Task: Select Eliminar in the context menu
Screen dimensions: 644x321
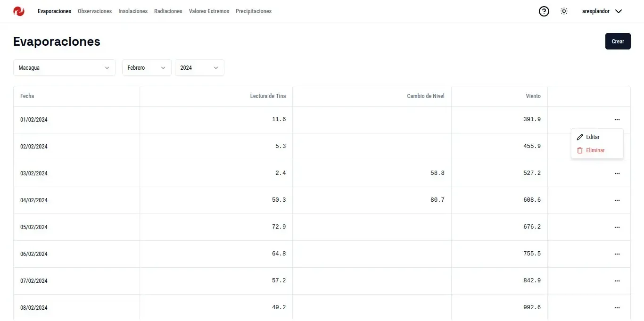Action: point(595,150)
